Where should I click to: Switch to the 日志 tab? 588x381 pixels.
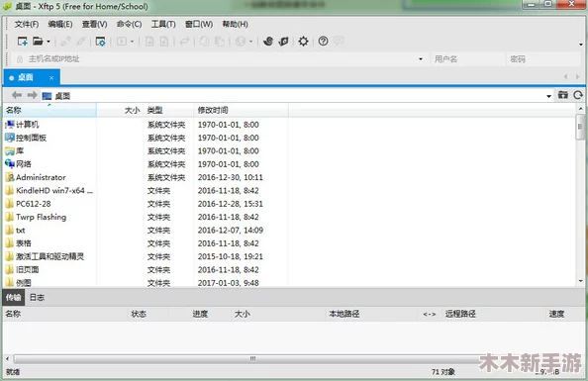pos(37,297)
